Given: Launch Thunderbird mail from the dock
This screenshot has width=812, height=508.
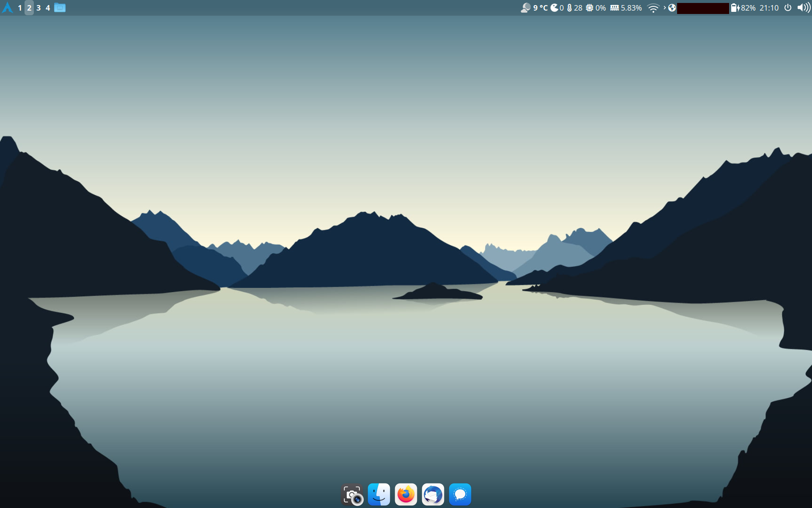Looking at the screenshot, I should tap(433, 494).
